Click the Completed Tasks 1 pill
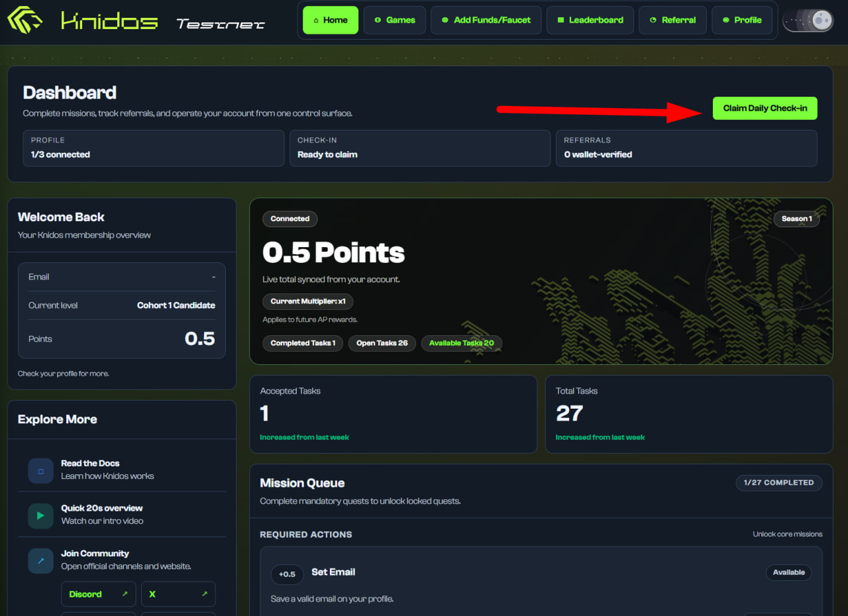Image resolution: width=848 pixels, height=616 pixels. coord(303,343)
